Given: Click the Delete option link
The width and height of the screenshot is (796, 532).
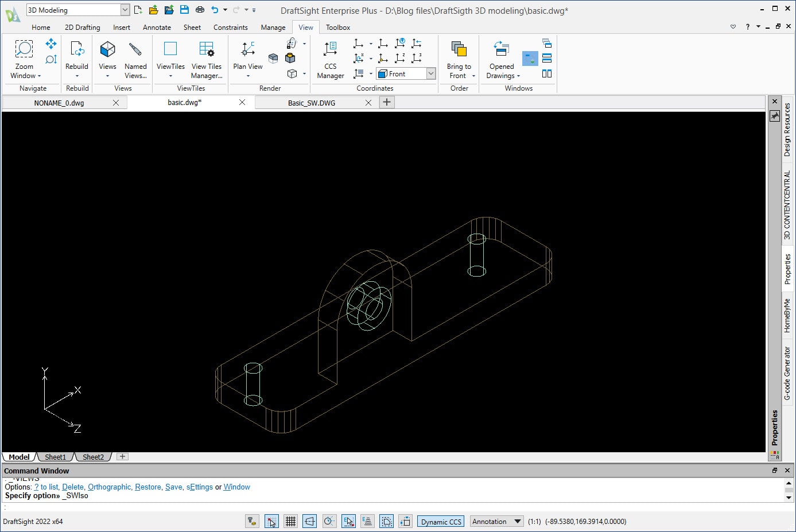Looking at the screenshot, I should [x=73, y=487].
